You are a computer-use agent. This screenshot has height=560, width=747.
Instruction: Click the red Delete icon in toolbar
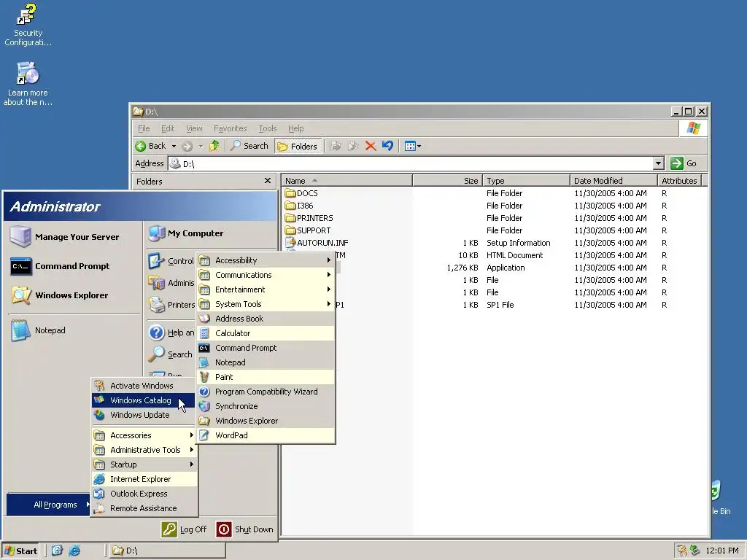tap(370, 146)
